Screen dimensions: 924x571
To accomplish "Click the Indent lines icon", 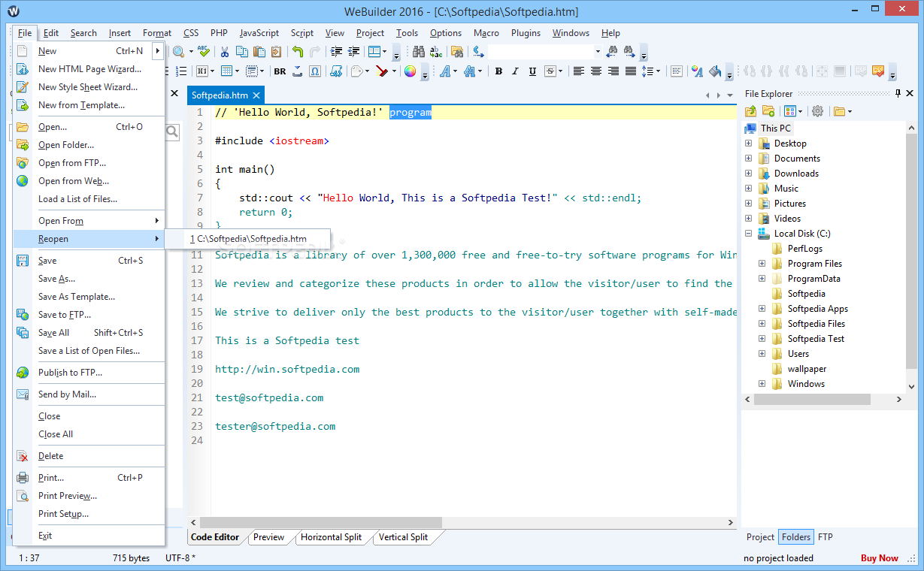I will [x=336, y=51].
